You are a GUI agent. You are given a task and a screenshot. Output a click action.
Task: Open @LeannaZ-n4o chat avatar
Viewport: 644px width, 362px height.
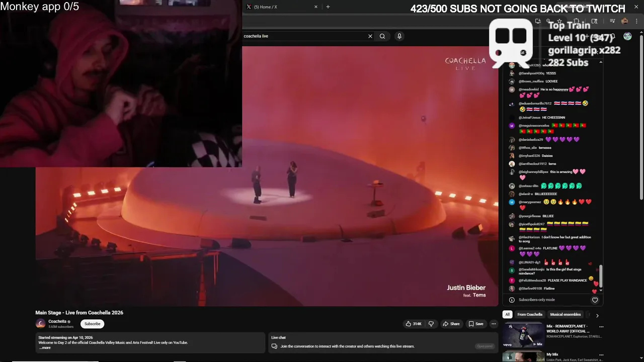pos(512,248)
